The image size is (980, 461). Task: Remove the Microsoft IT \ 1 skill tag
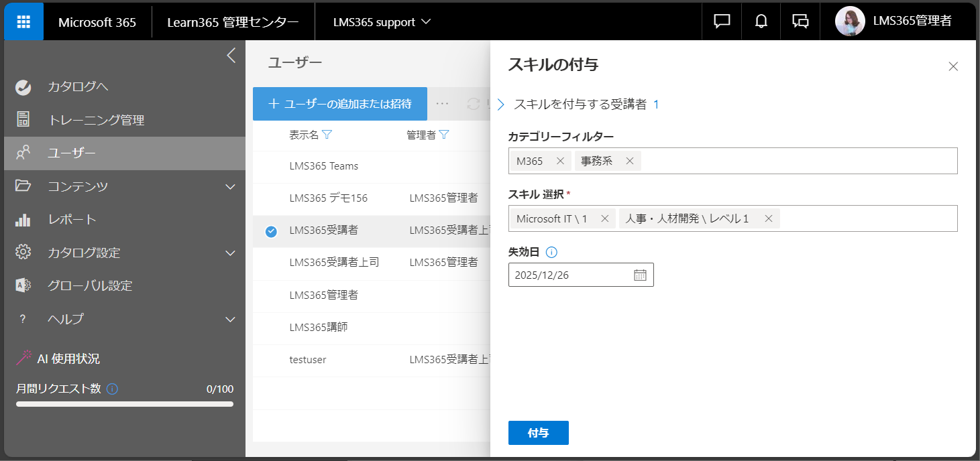click(x=604, y=218)
